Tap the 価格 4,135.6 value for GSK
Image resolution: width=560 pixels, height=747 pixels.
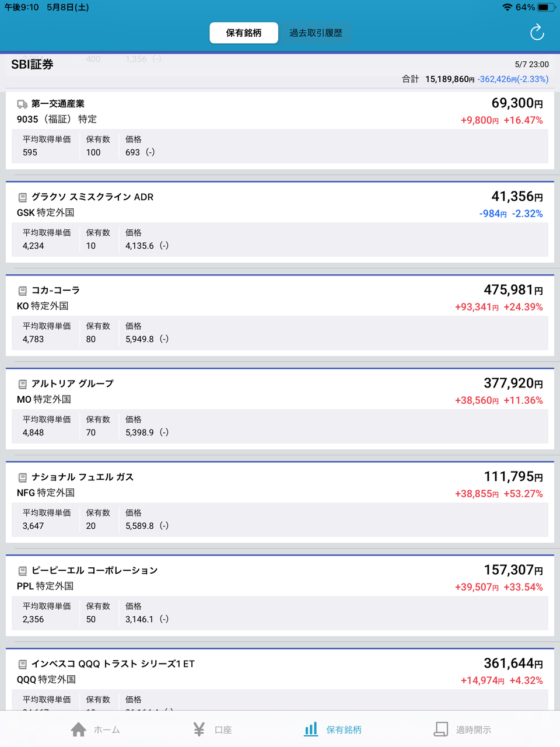pyautogui.click(x=140, y=246)
